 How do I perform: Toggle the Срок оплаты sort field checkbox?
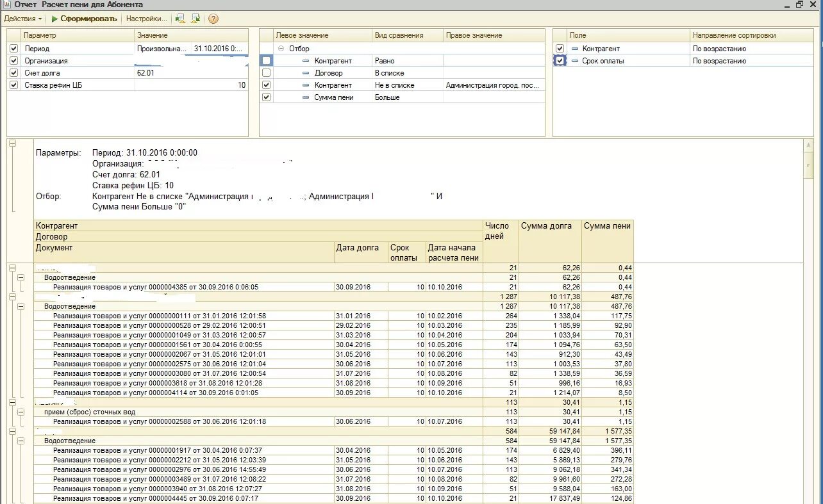click(x=560, y=61)
